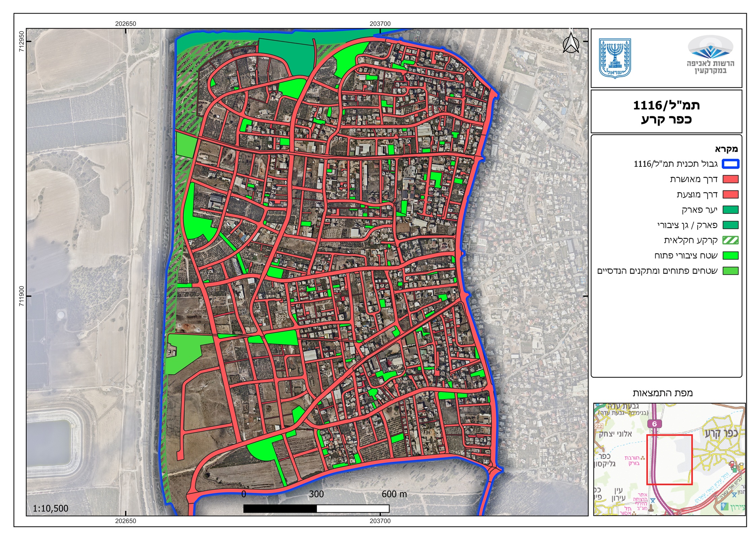Click the יער פארק dark green swatch
Viewport: 756px width, 535px height.
pyautogui.click(x=730, y=210)
